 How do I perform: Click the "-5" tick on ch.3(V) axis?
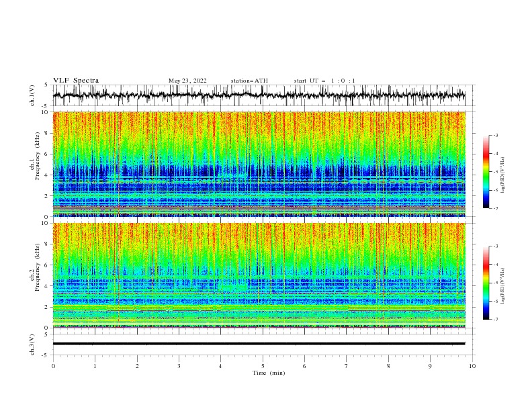tap(46, 355)
